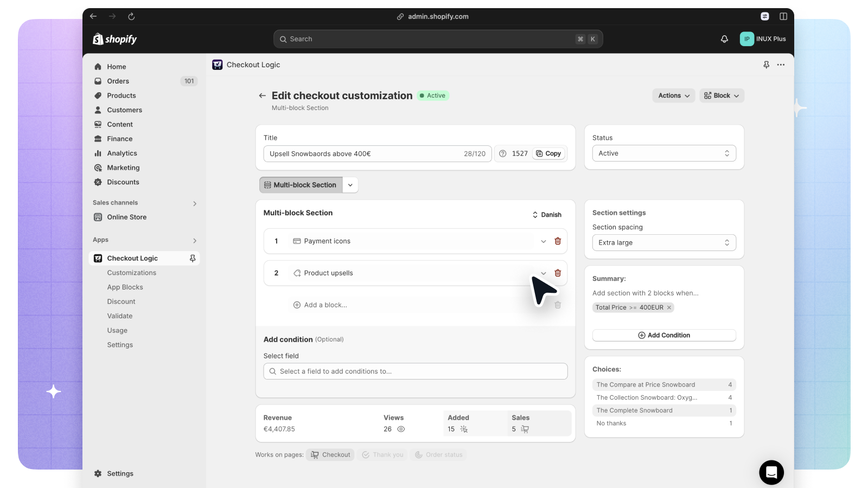Screen dimensions: 868x488
Task: Open Validate submenu item
Action: (x=120, y=316)
